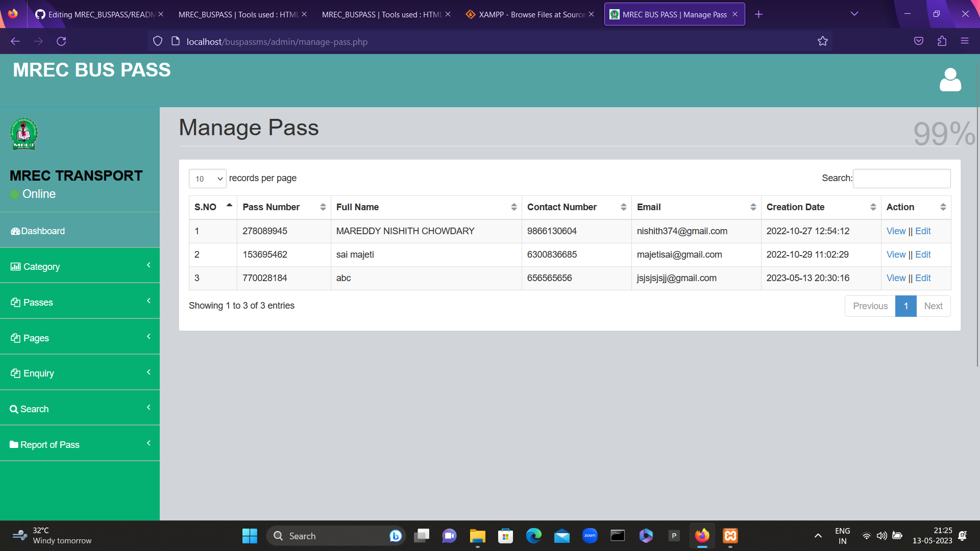Open a new browser tab

(758, 14)
